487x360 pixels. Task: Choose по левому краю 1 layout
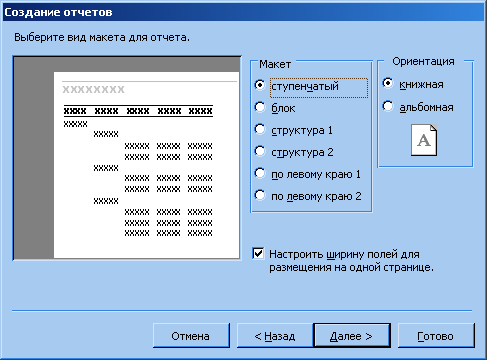260,173
